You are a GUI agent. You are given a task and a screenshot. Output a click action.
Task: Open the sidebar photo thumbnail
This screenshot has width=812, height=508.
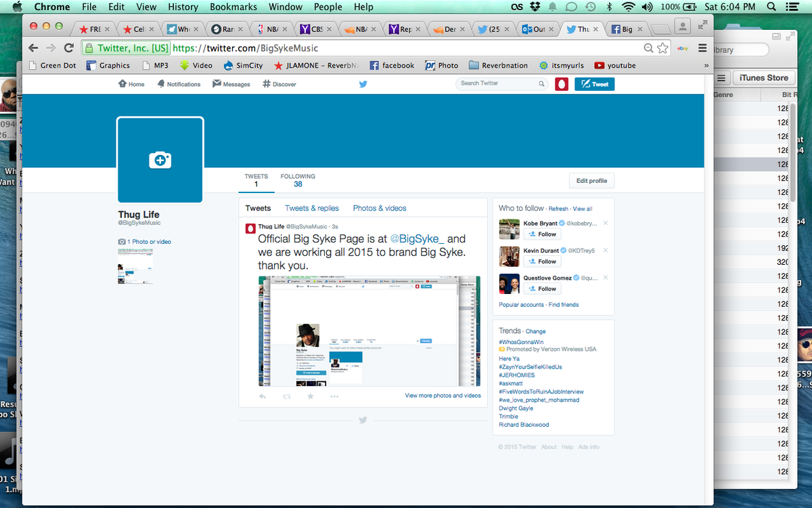[x=135, y=266]
